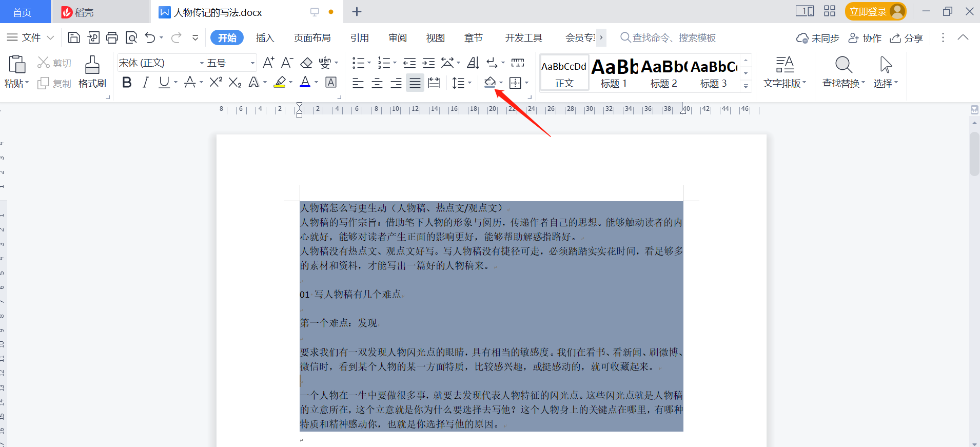Toggle numbered list

(x=384, y=63)
